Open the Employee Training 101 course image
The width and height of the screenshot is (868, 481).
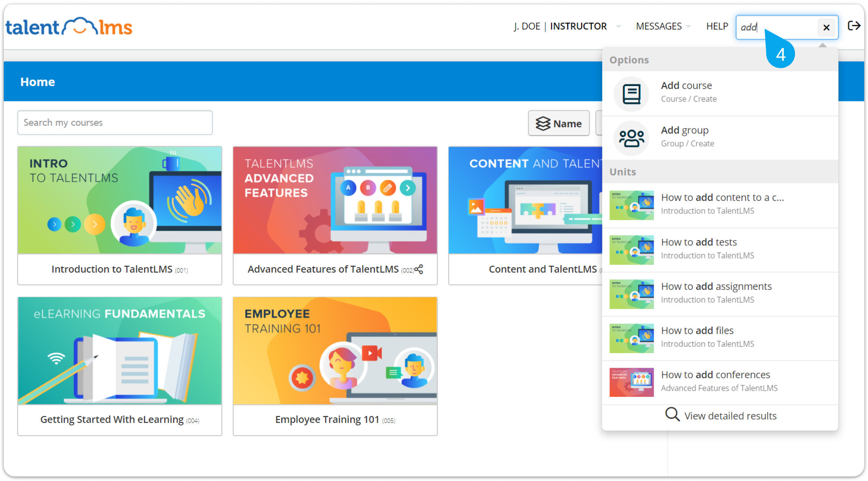(x=335, y=351)
